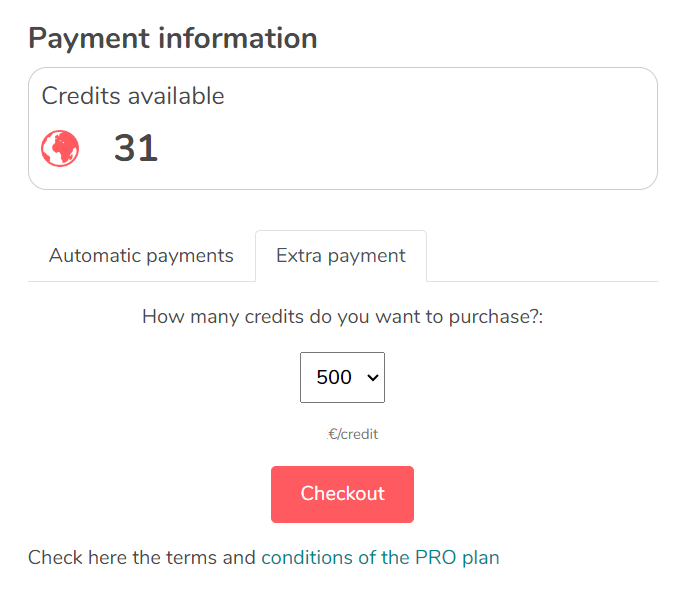This screenshot has width=688, height=589.
Task: Click the red globe credits icon
Action: (x=60, y=148)
